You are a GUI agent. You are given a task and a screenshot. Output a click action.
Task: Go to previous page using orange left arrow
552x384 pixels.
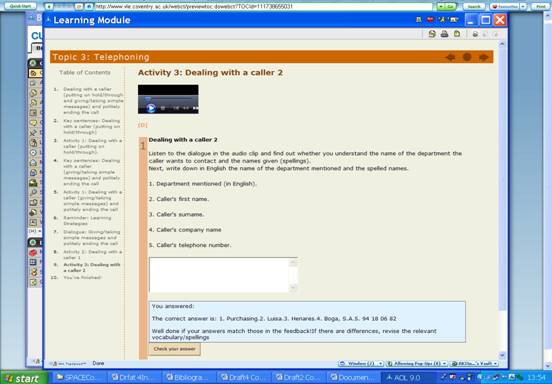click(x=450, y=57)
